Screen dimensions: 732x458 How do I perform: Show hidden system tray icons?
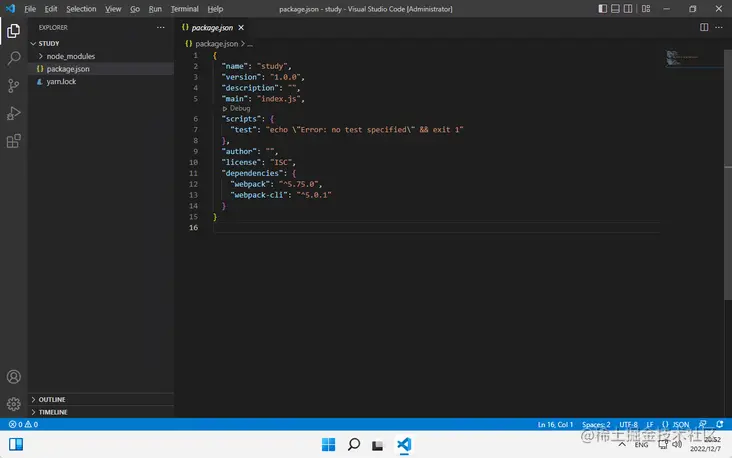(x=622, y=444)
